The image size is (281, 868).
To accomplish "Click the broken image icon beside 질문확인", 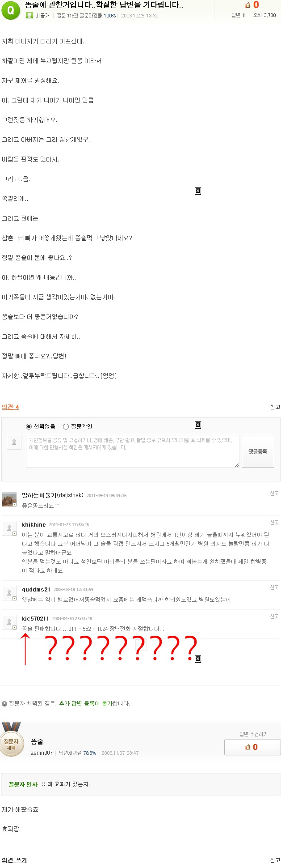I will pyautogui.click(x=198, y=425).
